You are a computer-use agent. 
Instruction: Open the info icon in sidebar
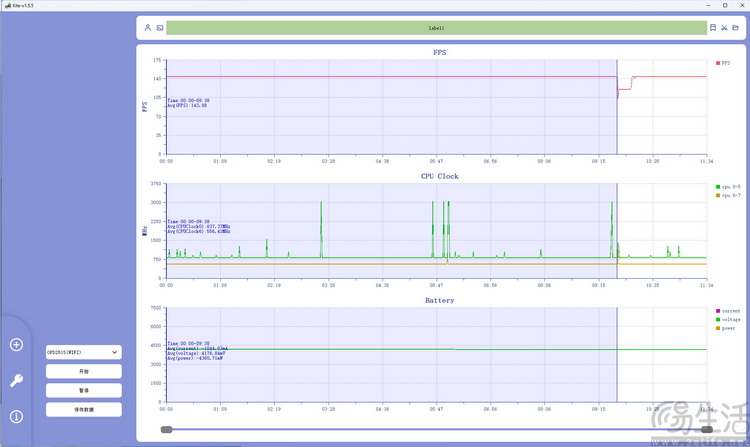(16, 416)
